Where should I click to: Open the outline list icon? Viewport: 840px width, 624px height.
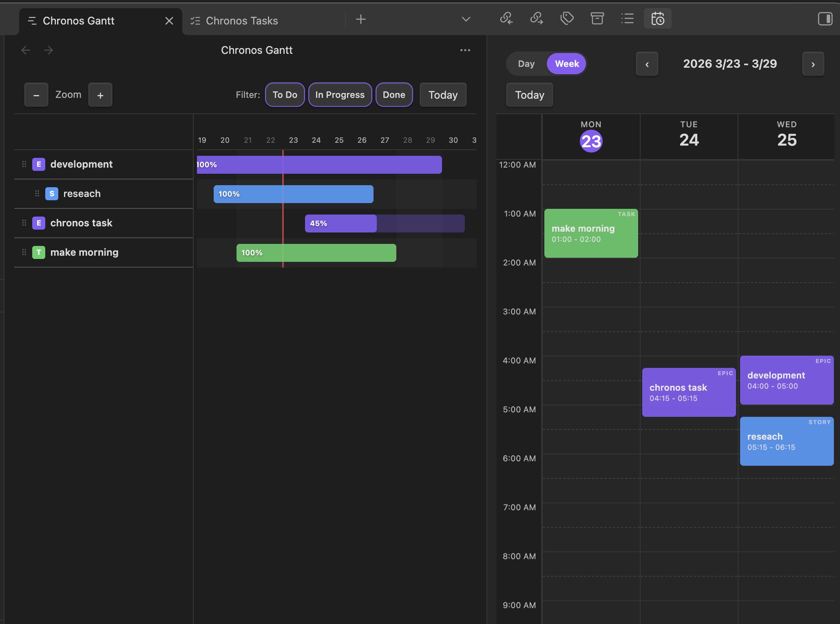pyautogui.click(x=627, y=19)
